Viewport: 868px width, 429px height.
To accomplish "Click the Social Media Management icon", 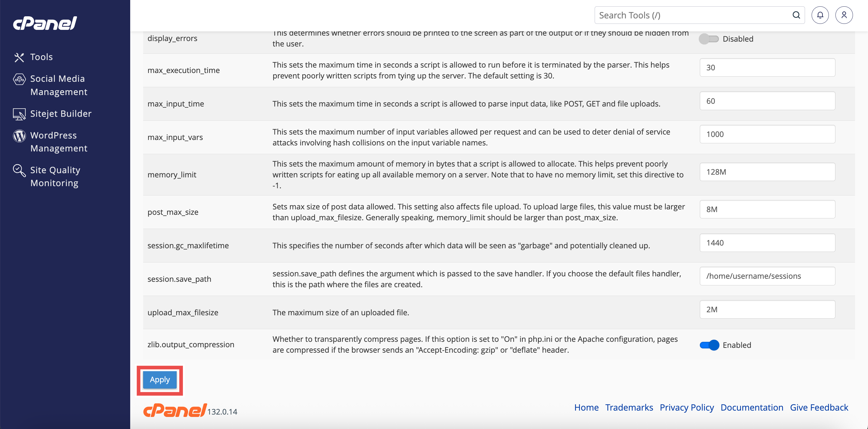I will [19, 79].
